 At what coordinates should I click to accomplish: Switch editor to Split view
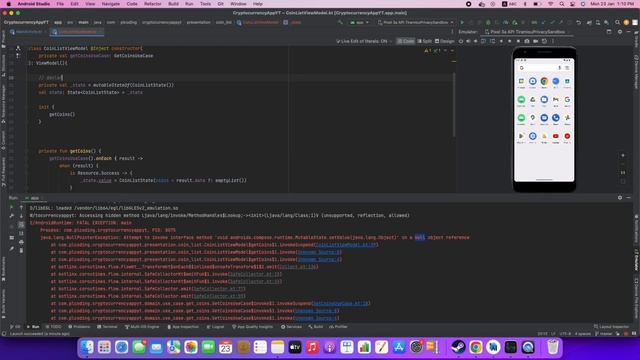coord(424,41)
